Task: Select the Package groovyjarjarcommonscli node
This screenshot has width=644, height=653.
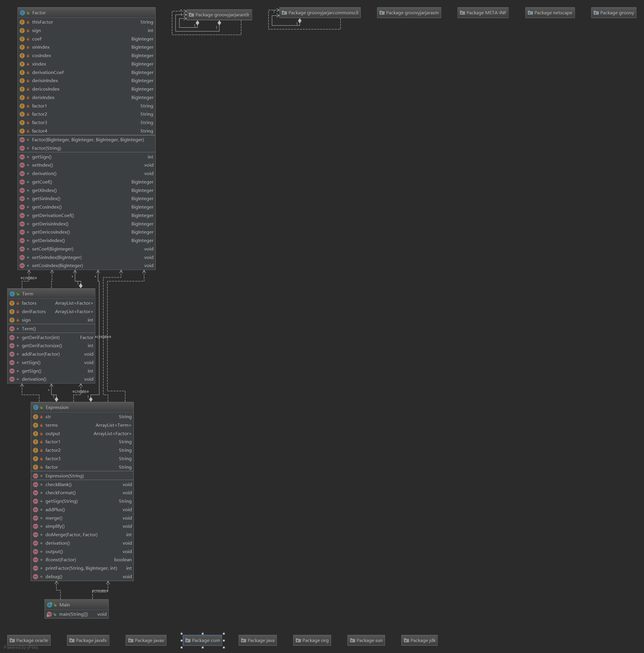Action: [x=320, y=13]
